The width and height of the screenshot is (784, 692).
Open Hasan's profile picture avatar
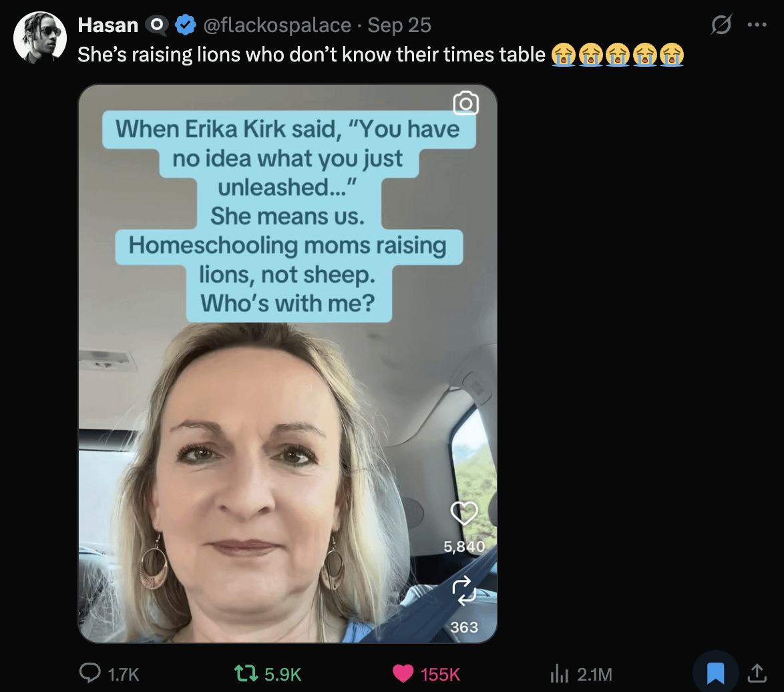pos(40,37)
